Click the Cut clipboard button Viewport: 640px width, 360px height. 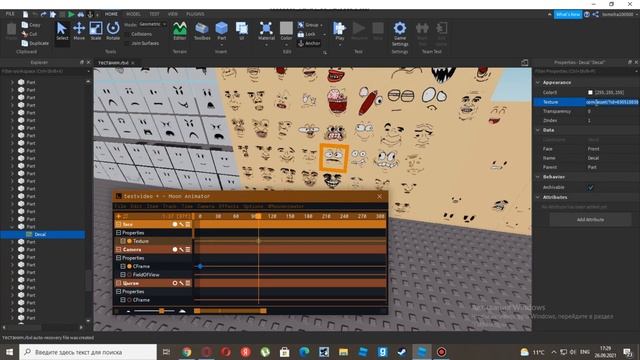click(29, 34)
